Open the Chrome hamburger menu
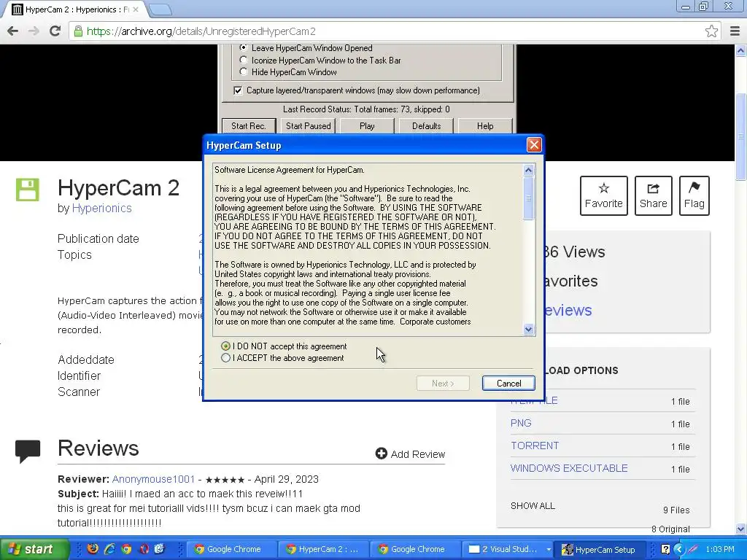The height and width of the screenshot is (560, 747). [735, 31]
